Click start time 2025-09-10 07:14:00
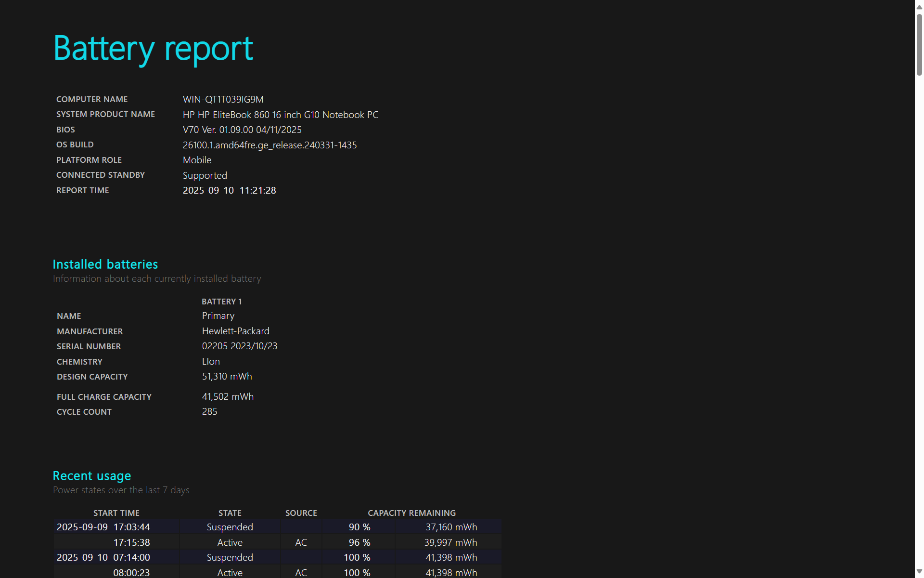924x578 pixels. pos(103,557)
